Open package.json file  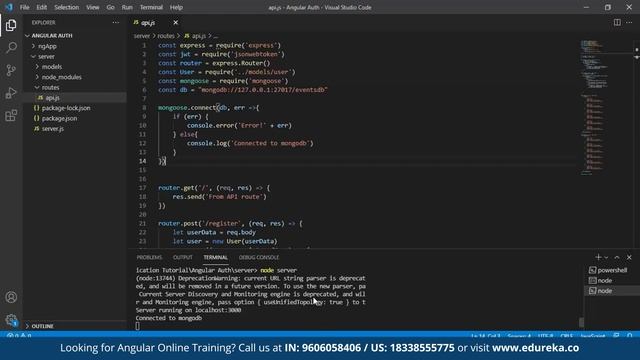(59, 118)
